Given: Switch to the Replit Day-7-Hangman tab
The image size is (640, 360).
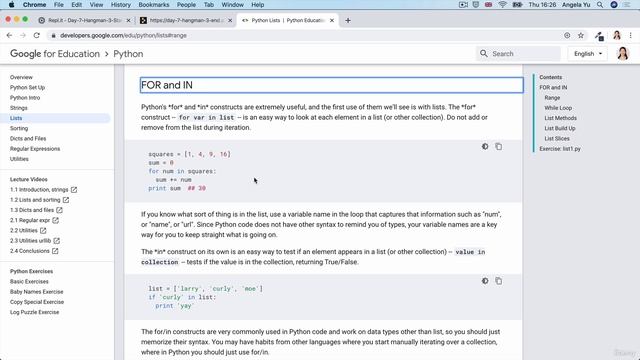Looking at the screenshot, I should point(84,20).
